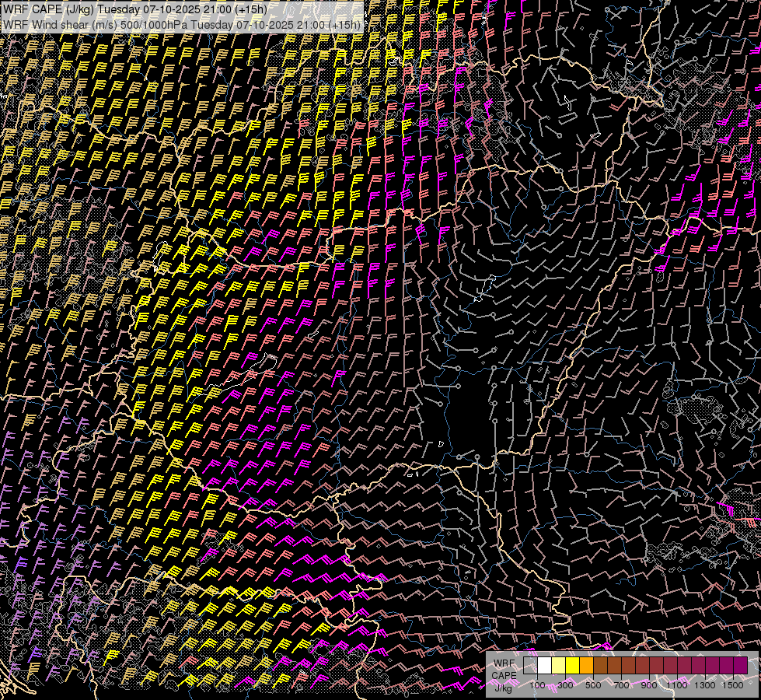This screenshot has height=700, width=761.
Task: Select the 500 tick label in the legend
Action: click(x=593, y=685)
